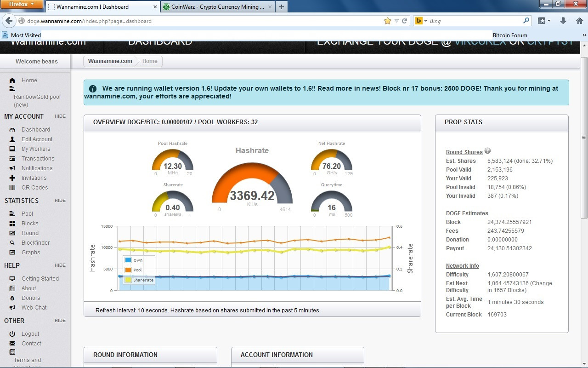The height and width of the screenshot is (368, 588).
Task: Click the Web Chat icon
Action: 12,308
